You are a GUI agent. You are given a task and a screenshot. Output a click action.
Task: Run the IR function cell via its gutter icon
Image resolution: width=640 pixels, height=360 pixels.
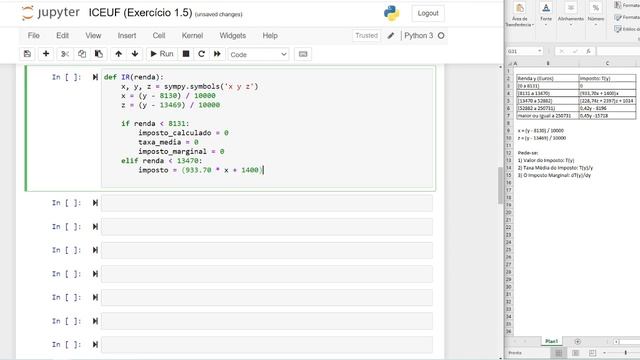(95, 77)
